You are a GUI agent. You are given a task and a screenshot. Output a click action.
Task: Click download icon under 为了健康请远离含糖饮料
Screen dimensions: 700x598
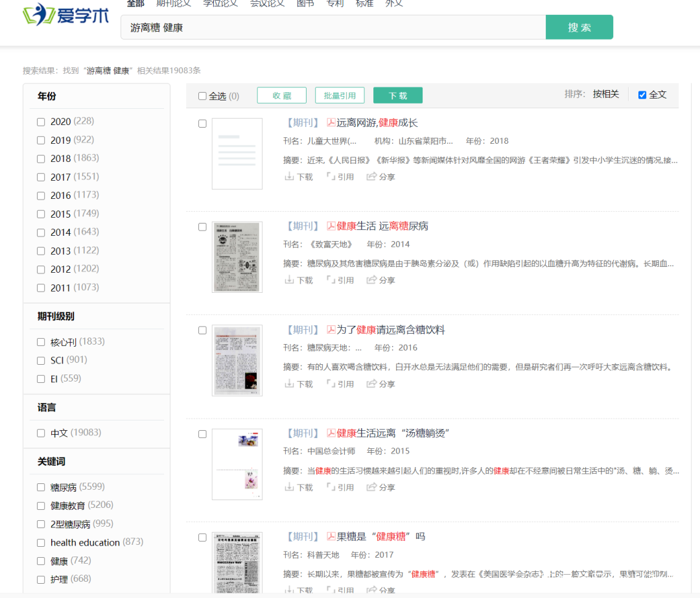[289, 384]
